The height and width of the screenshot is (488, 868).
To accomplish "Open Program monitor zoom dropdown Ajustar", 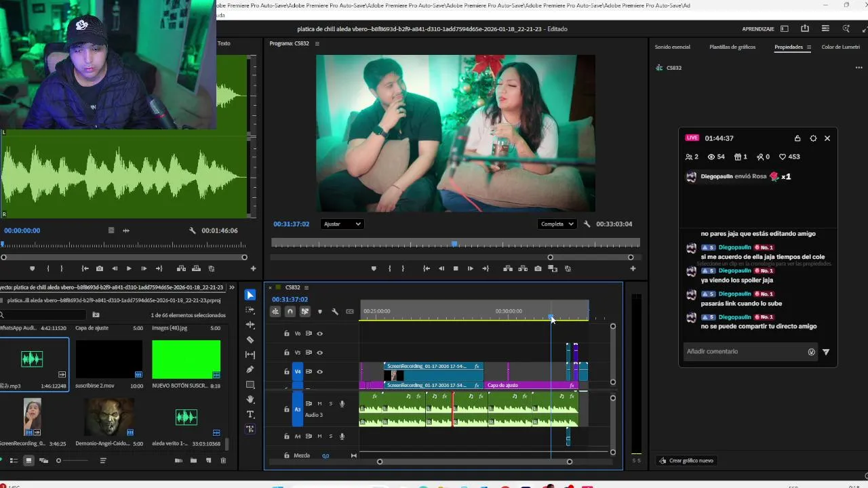I will pyautogui.click(x=342, y=224).
